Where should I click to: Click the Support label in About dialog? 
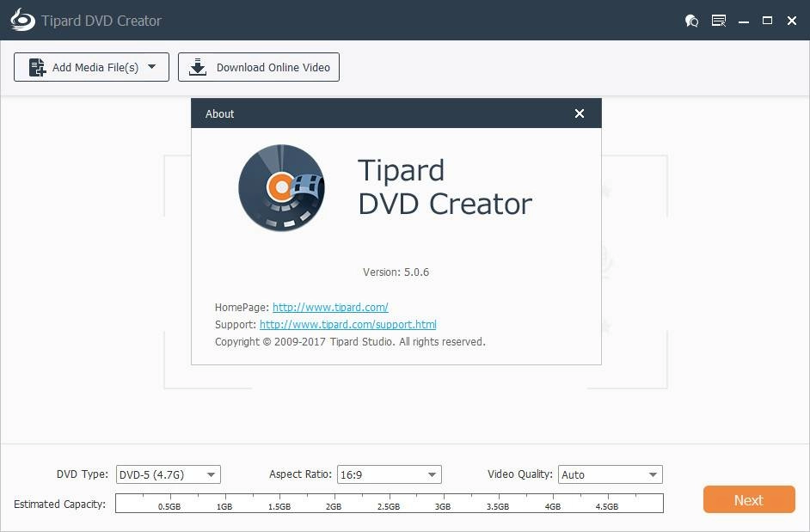[236, 324]
